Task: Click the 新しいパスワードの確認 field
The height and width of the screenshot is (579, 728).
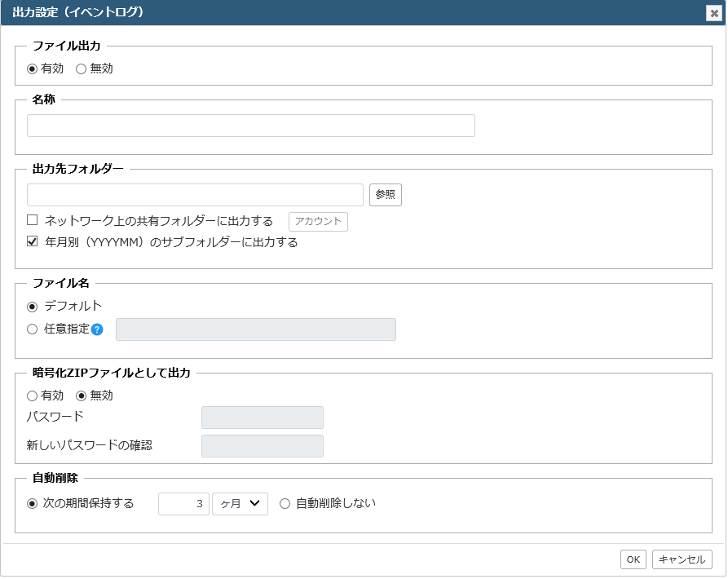Action: pos(263,447)
